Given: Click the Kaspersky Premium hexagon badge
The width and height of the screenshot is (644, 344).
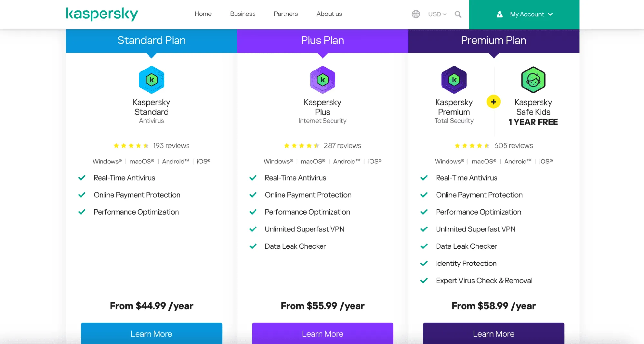Looking at the screenshot, I should [454, 80].
